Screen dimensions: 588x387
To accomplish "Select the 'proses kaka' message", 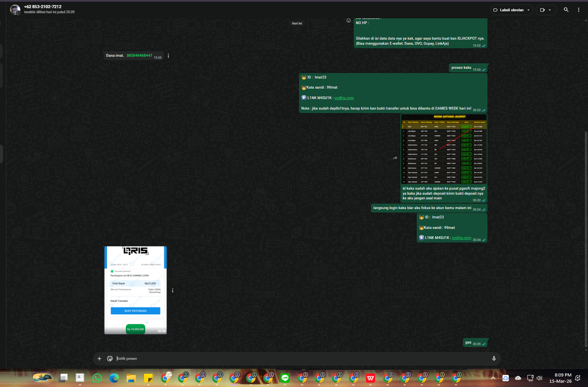I will point(468,68).
